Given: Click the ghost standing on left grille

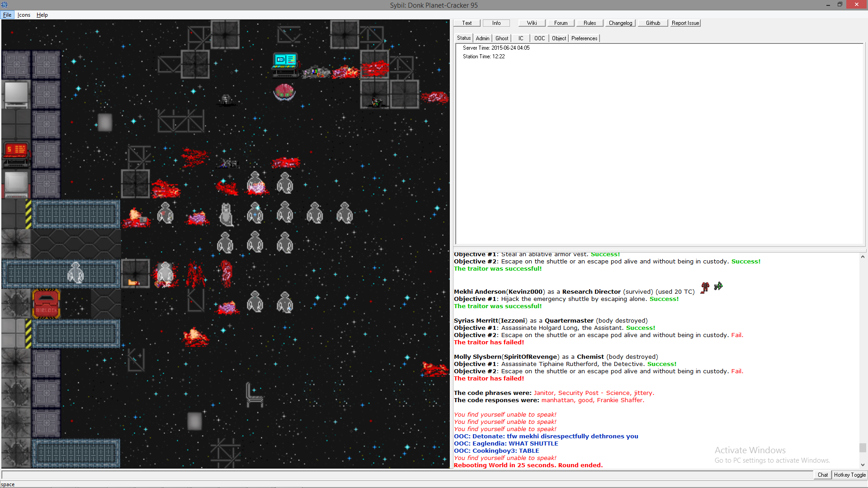Looking at the screenshot, I should coord(75,273).
